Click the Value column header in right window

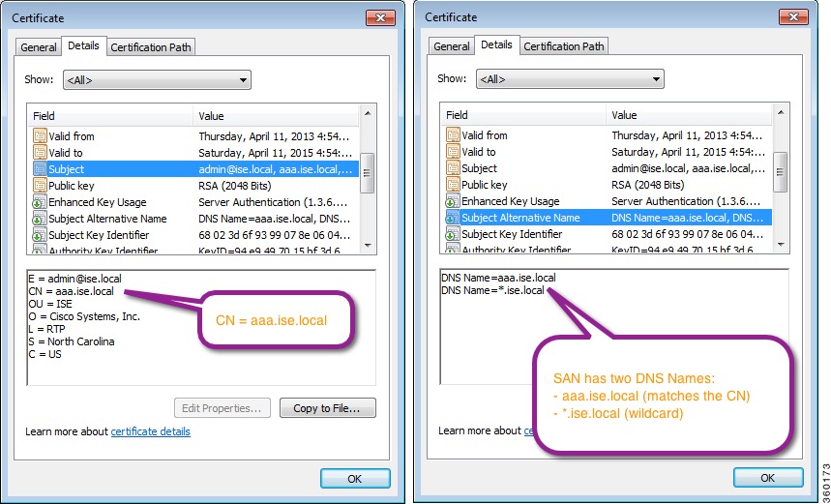[689, 115]
